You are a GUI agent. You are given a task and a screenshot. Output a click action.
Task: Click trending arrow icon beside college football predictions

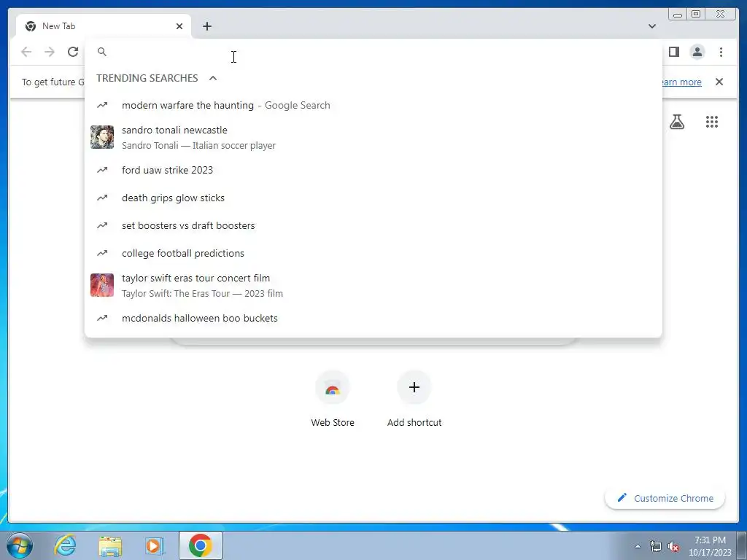coord(102,253)
